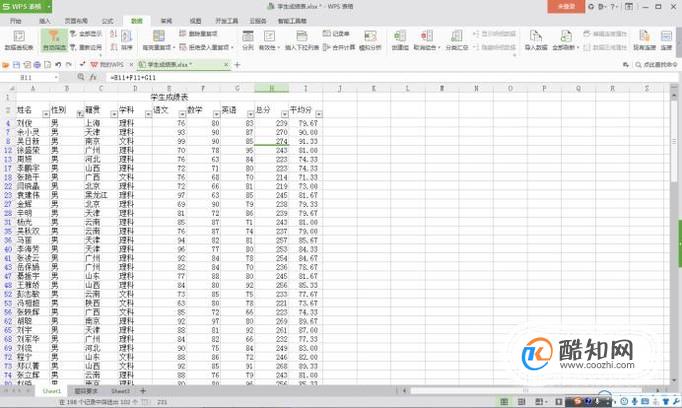Click the Show All (全部显示) filter button

tap(86, 33)
